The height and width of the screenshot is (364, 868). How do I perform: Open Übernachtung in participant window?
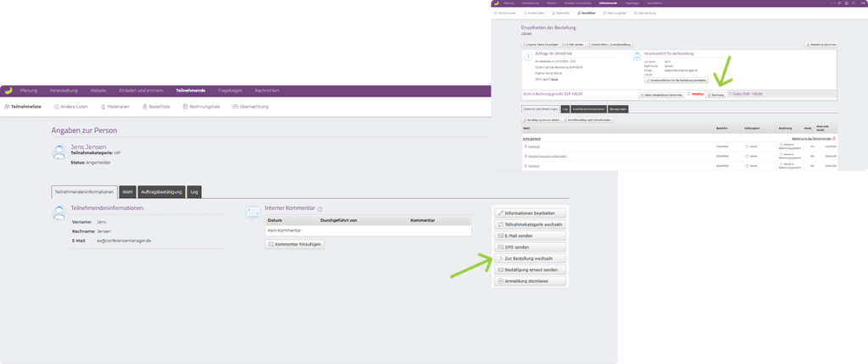[x=251, y=106]
